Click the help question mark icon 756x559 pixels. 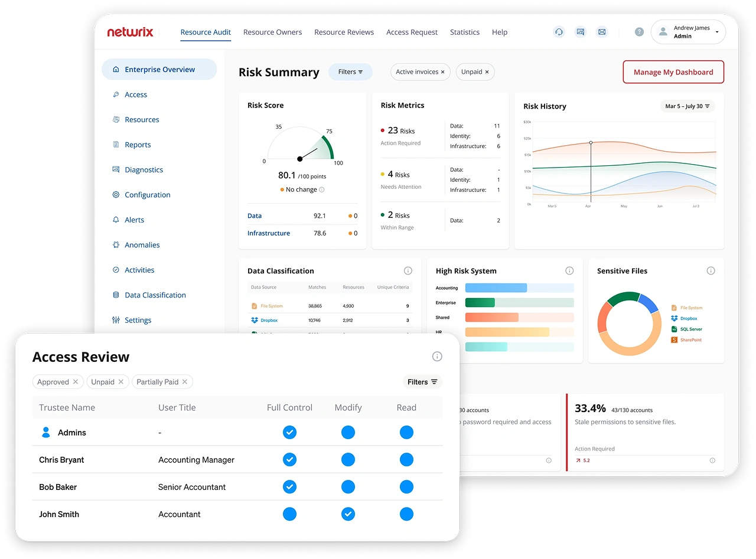[639, 32]
